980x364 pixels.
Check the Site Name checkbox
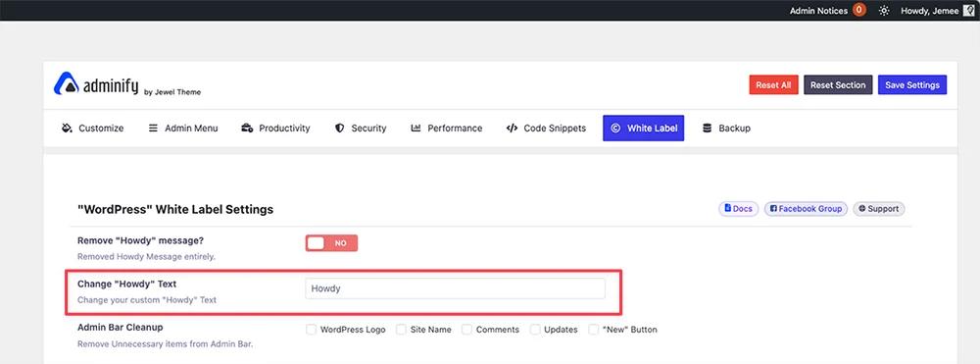pos(401,330)
